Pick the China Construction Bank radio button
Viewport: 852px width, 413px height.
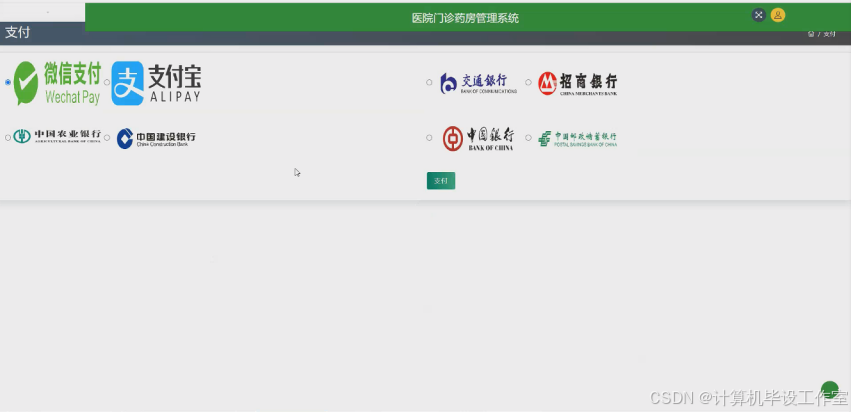106,138
